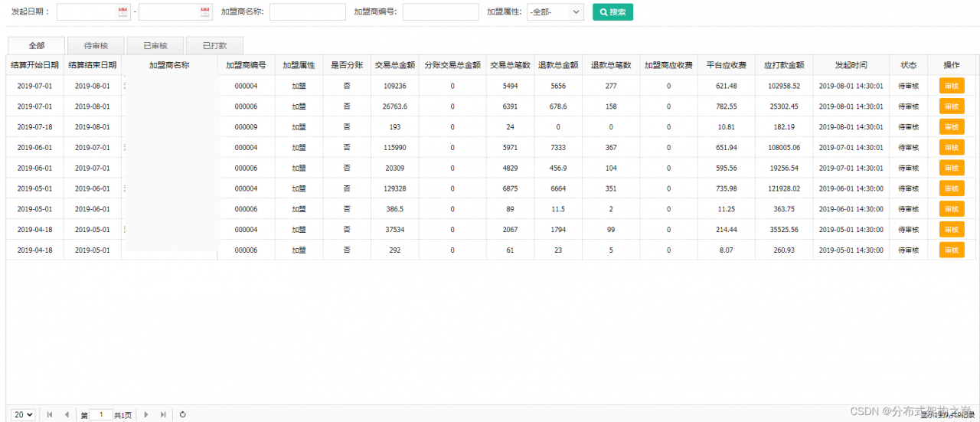Viewport: 980px width, 422px height.
Task: Switch to the 全部 tab
Action: (36, 46)
